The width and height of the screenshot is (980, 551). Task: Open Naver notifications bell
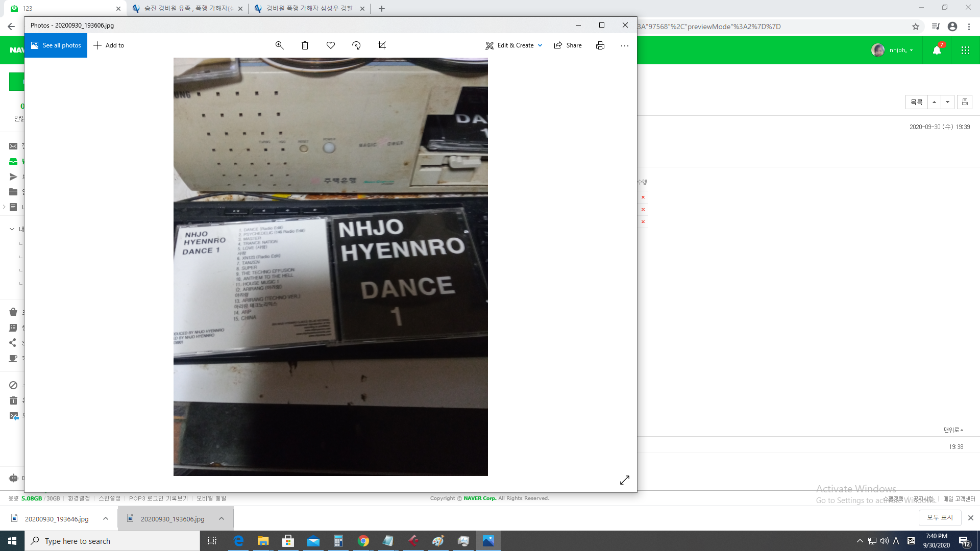pos(937,50)
